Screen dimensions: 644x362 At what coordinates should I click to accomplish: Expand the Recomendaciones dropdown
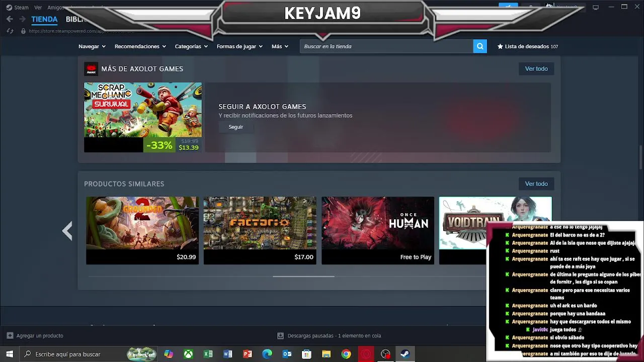coord(140,46)
